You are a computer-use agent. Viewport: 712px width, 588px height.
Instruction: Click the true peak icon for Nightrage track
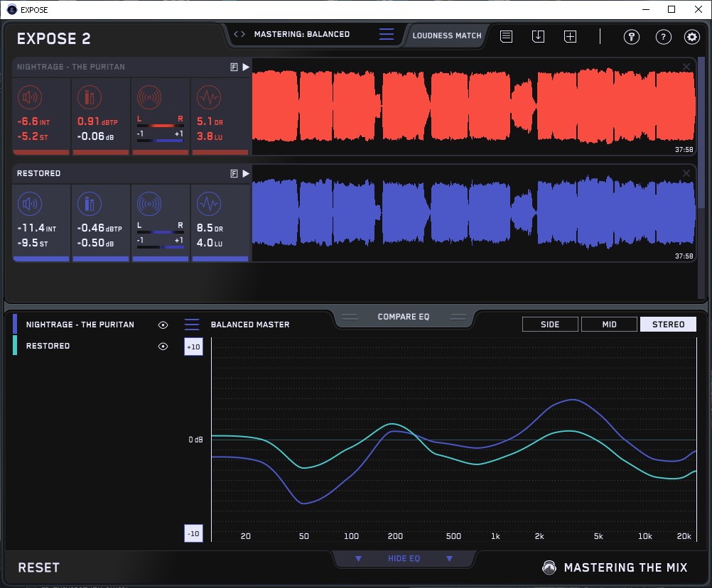90,97
